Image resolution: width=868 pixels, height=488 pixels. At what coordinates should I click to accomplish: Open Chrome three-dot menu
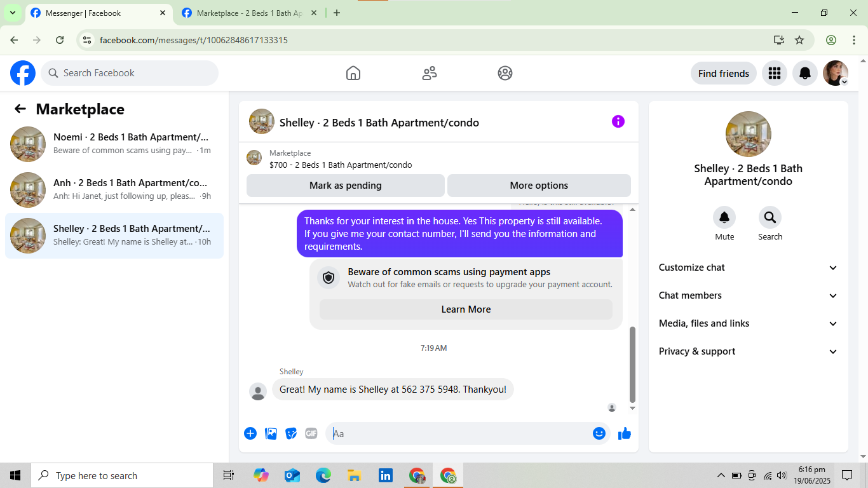click(x=854, y=40)
